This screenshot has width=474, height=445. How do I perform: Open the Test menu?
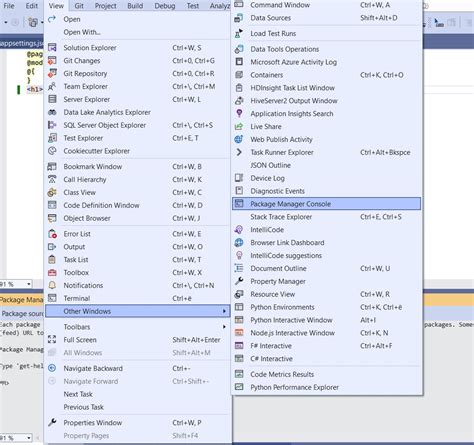pyautogui.click(x=193, y=6)
